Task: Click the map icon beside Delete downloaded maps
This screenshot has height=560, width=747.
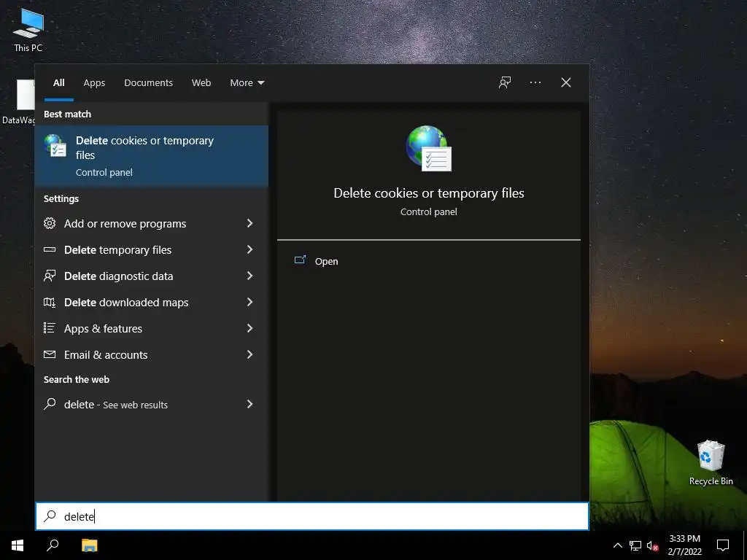Action: pyautogui.click(x=50, y=302)
